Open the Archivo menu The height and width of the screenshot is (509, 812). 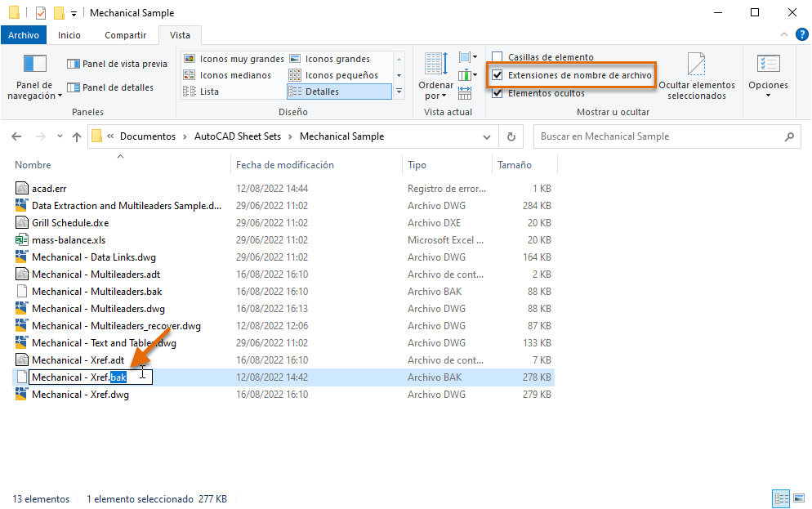tap(24, 35)
